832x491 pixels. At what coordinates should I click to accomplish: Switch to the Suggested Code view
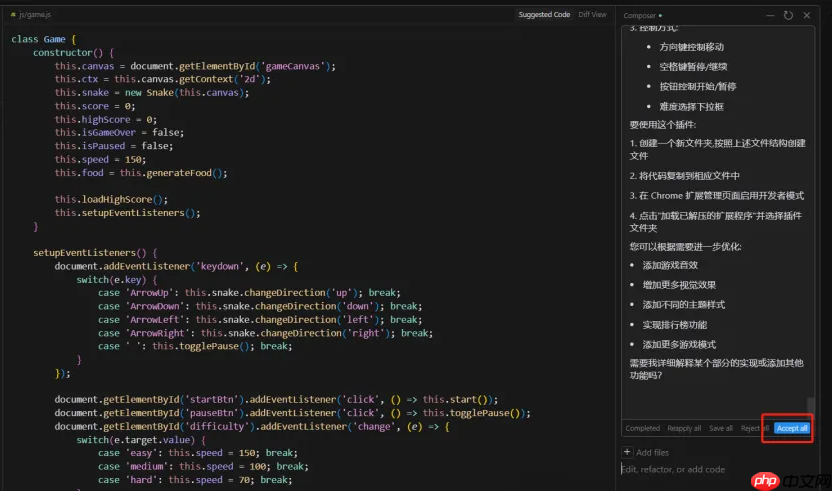coord(544,15)
